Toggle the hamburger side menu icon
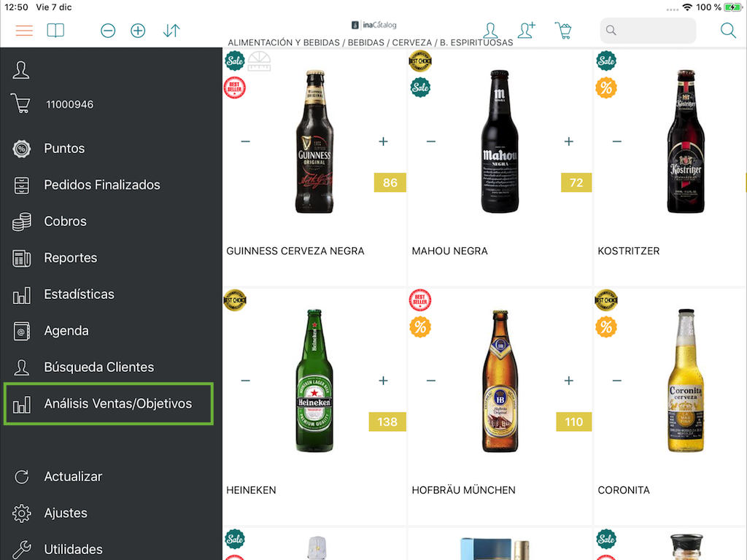 click(x=24, y=31)
